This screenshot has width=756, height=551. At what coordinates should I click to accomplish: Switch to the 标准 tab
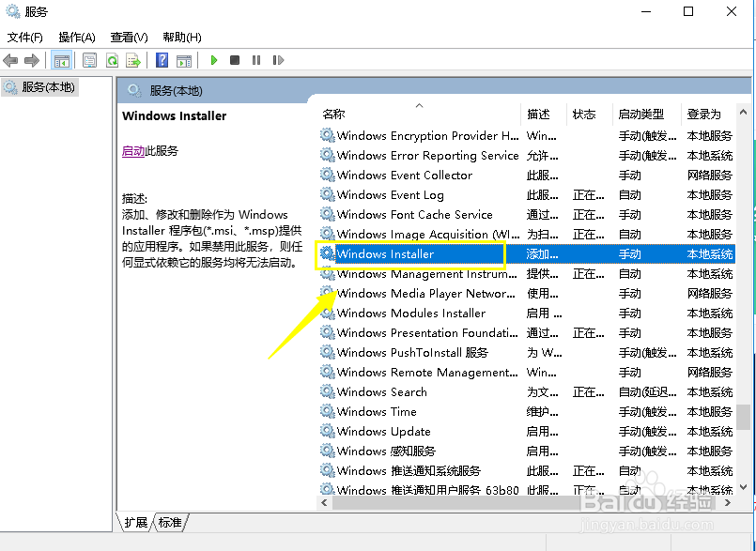(169, 524)
